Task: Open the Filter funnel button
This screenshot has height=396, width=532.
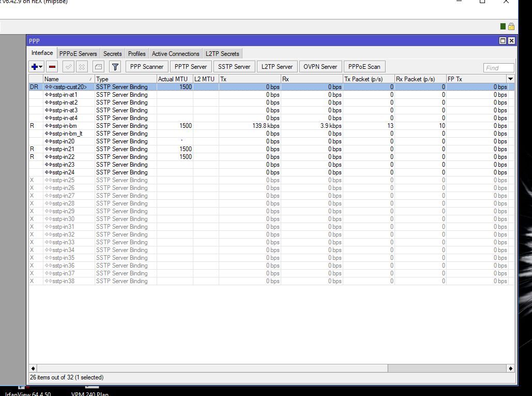Action: [x=115, y=67]
